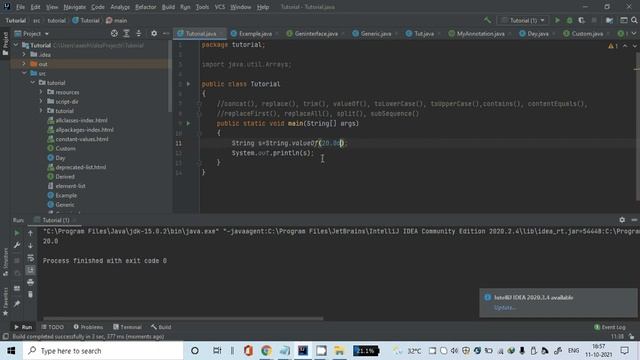Click the Pin Tab icon in Run panel
The image size is (640, 360).
[17, 304]
